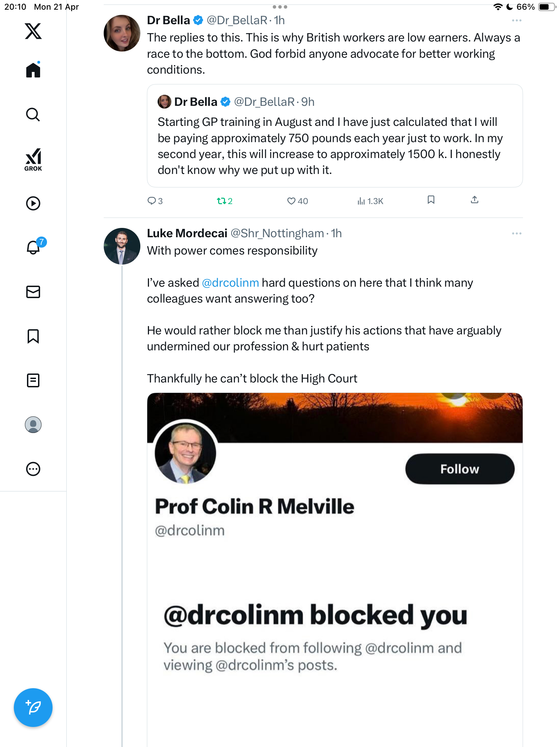Open Messages envelope icon
Image resolution: width=560 pixels, height=747 pixels.
[33, 292]
